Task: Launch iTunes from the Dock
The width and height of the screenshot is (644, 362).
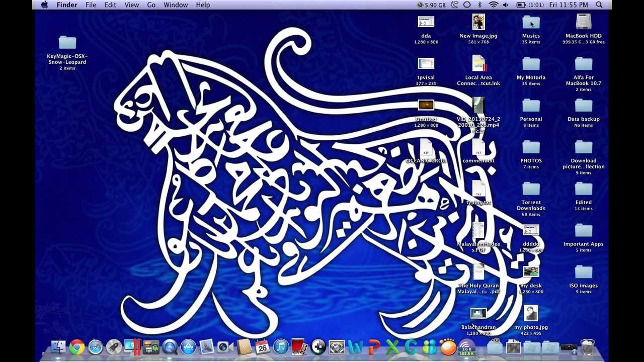Action: 281,346
